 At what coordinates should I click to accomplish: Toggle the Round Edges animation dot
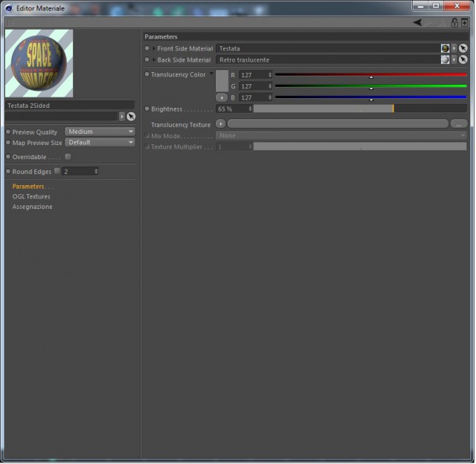point(8,171)
